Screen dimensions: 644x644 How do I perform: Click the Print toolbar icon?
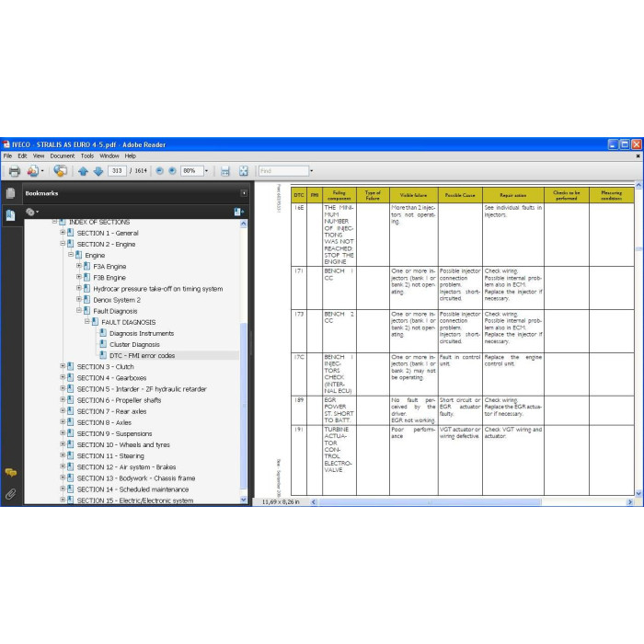click(15, 171)
